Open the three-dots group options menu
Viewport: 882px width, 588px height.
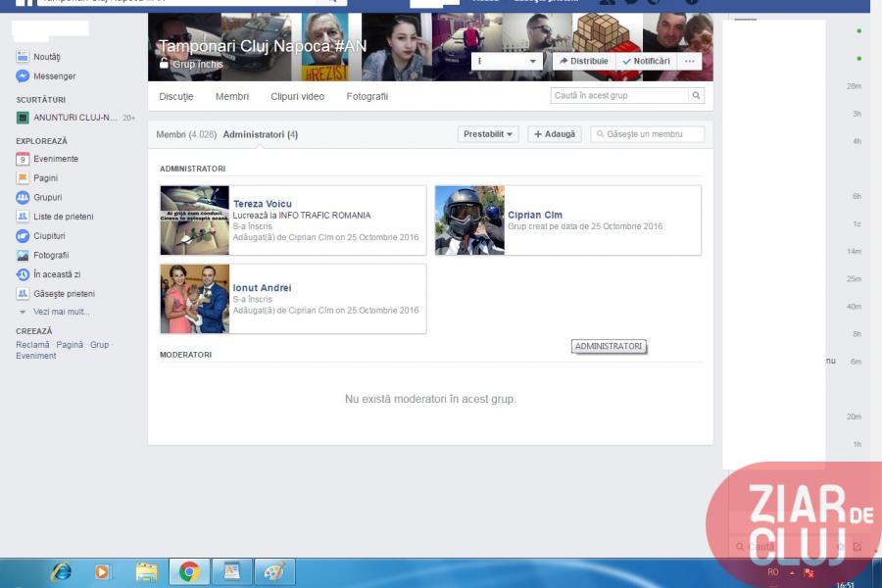tap(690, 61)
